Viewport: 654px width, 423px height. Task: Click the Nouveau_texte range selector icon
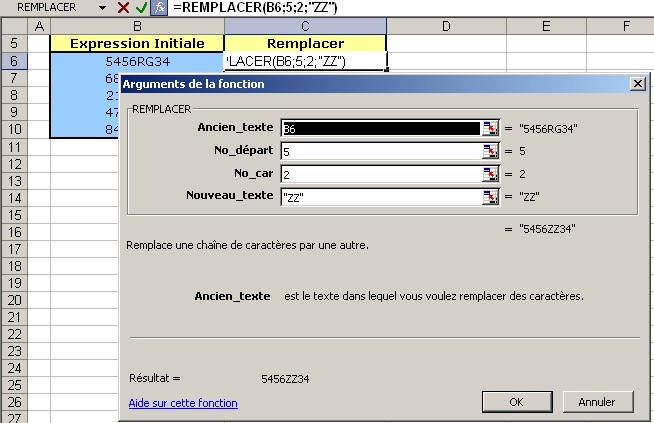click(x=490, y=197)
